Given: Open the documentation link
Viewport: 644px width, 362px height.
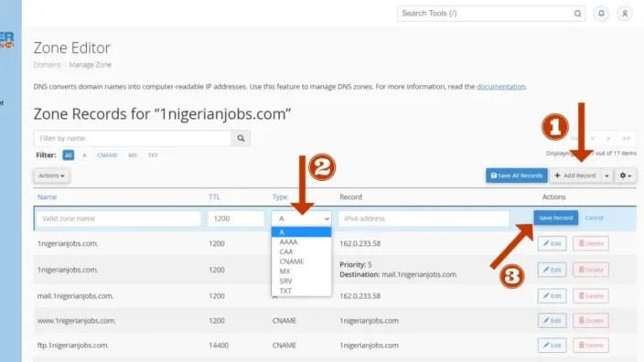Looking at the screenshot, I should point(500,87).
